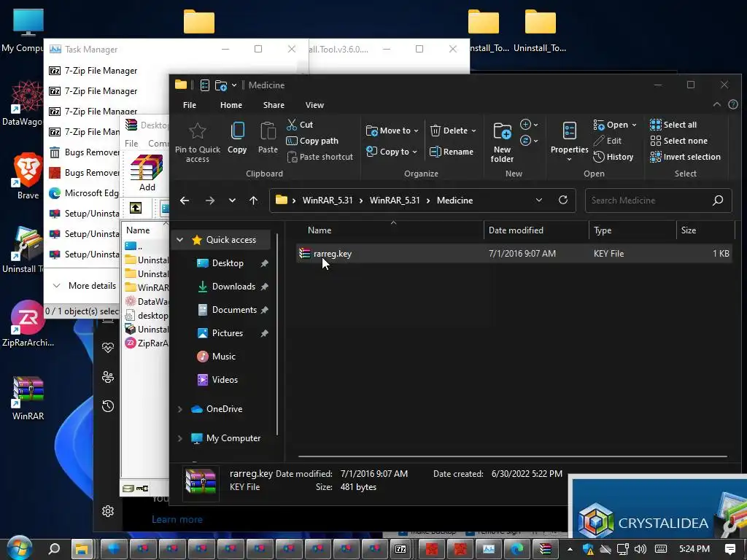Image resolution: width=747 pixels, height=560 pixels.
Task: Click WinRAR_5.31 first breadcrumb
Action: [x=328, y=201]
